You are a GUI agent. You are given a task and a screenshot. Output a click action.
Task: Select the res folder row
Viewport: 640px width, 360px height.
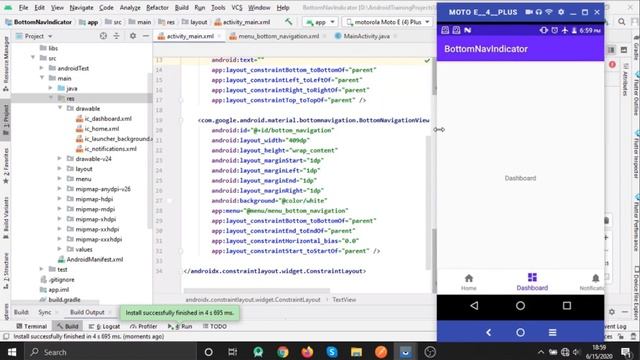coord(82,98)
